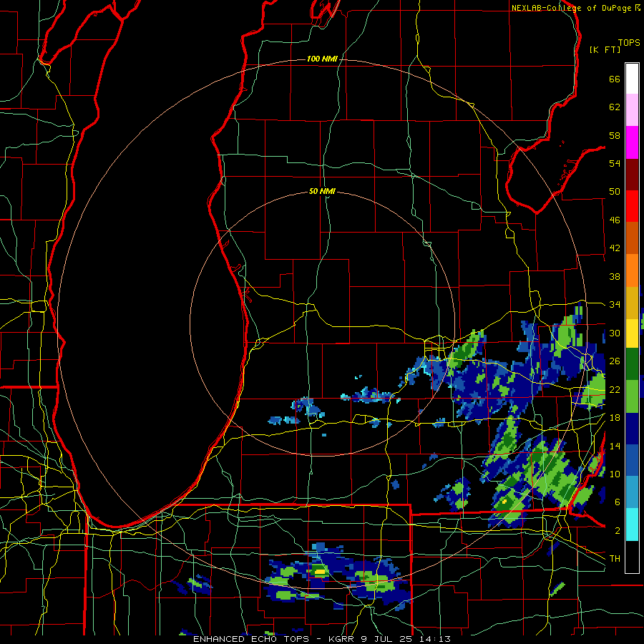Click the orange swatch above 38

pyautogui.click(x=632, y=270)
